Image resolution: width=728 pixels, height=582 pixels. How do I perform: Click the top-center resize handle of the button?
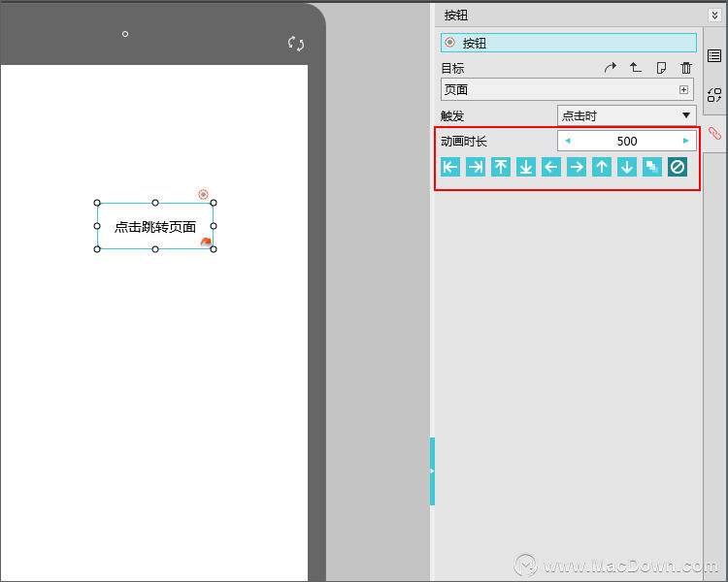[155, 203]
